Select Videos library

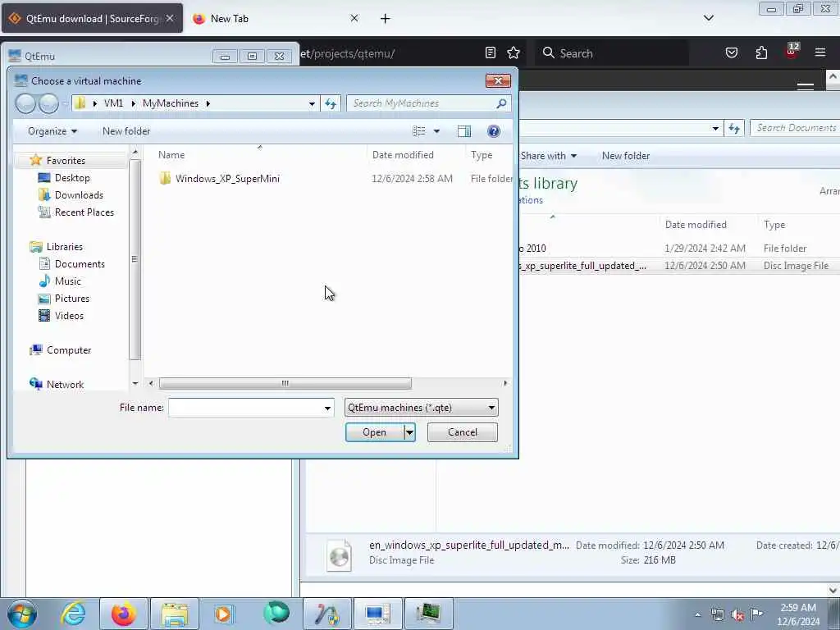point(69,316)
